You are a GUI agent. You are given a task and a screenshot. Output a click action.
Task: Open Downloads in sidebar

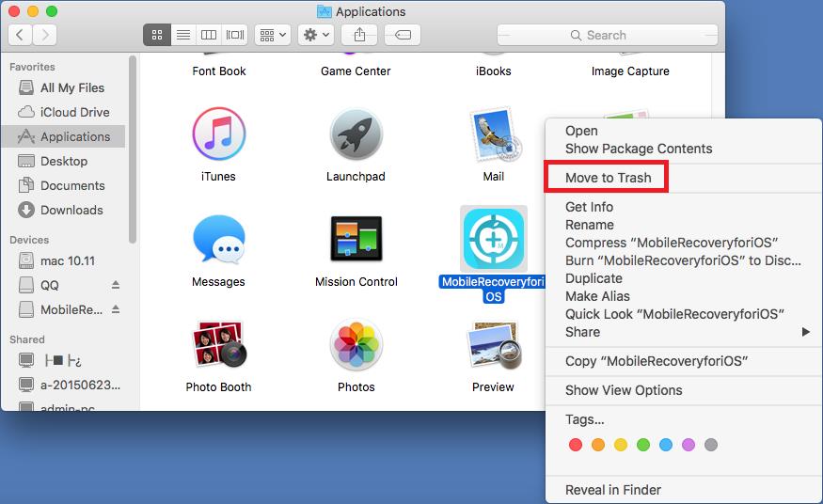63,210
